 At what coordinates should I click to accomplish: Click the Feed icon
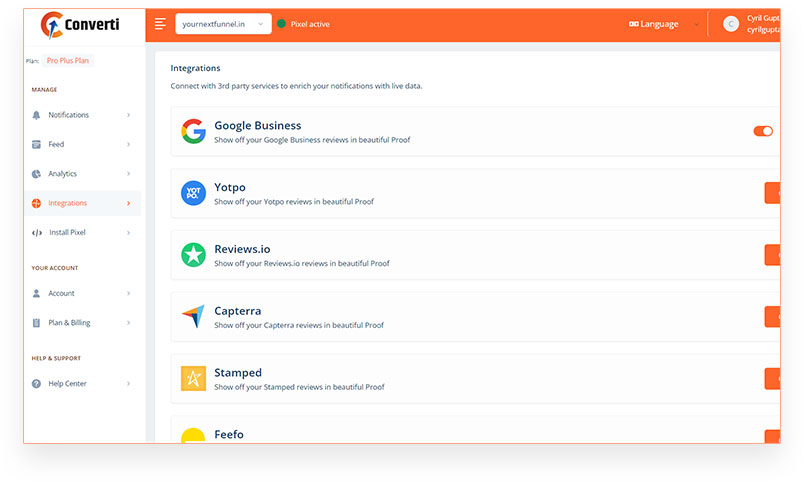pyautogui.click(x=36, y=144)
